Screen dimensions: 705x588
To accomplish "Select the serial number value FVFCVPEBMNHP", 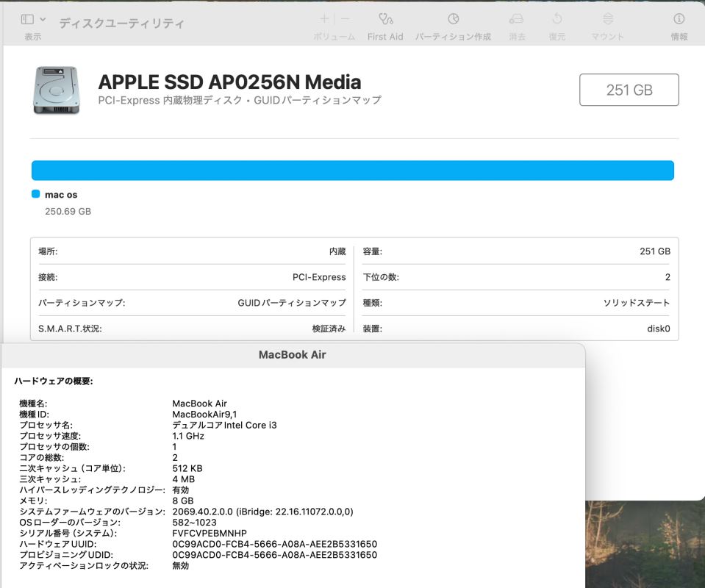I will tap(210, 533).
